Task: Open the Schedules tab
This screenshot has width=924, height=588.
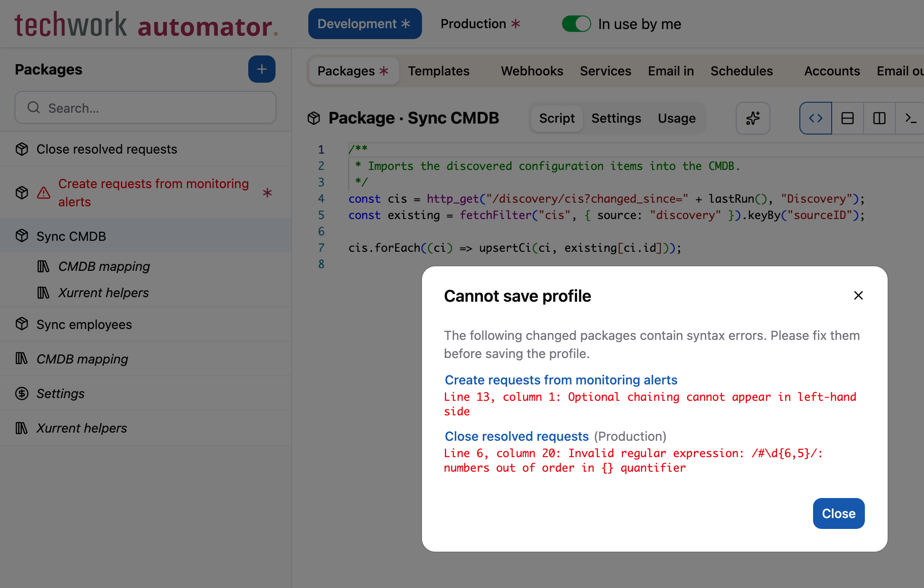Action: point(742,71)
